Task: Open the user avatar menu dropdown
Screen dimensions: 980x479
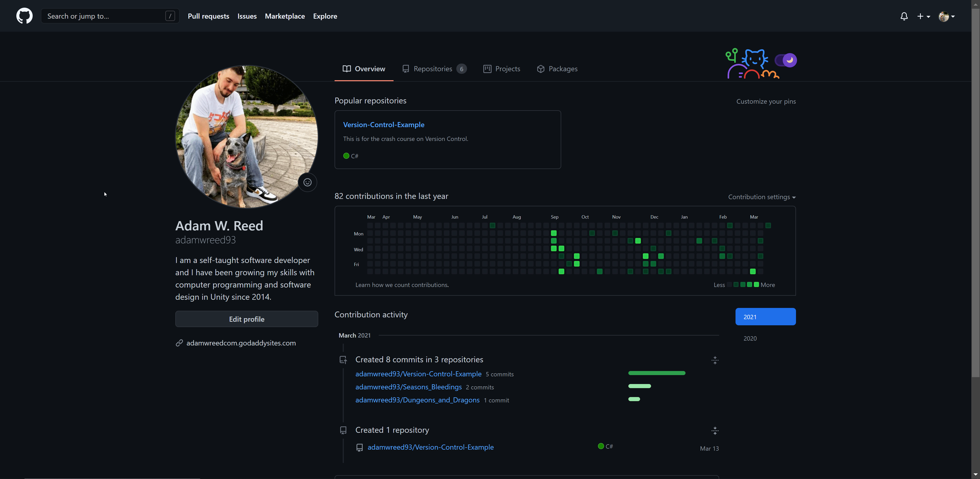Action: (x=947, y=16)
